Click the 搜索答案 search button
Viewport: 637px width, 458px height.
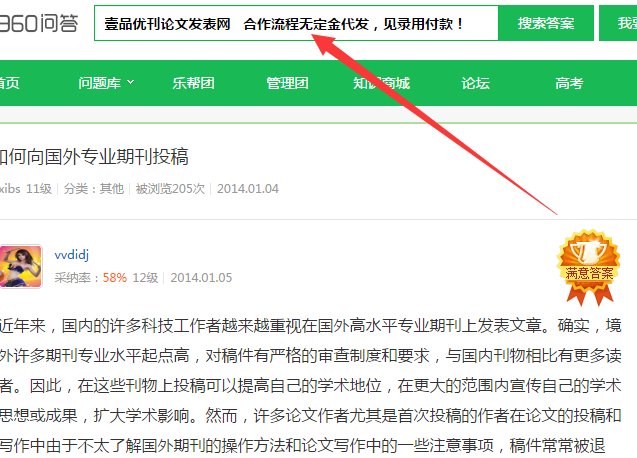[x=546, y=23]
